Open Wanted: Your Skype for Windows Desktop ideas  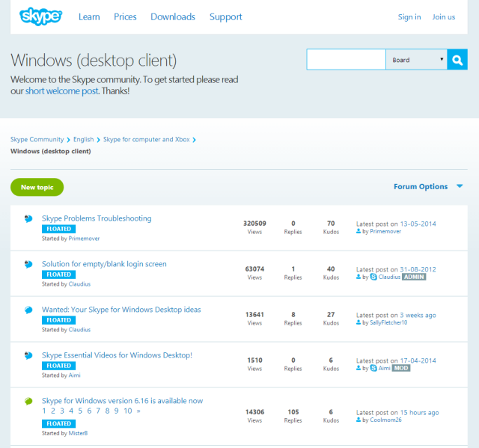(121, 310)
